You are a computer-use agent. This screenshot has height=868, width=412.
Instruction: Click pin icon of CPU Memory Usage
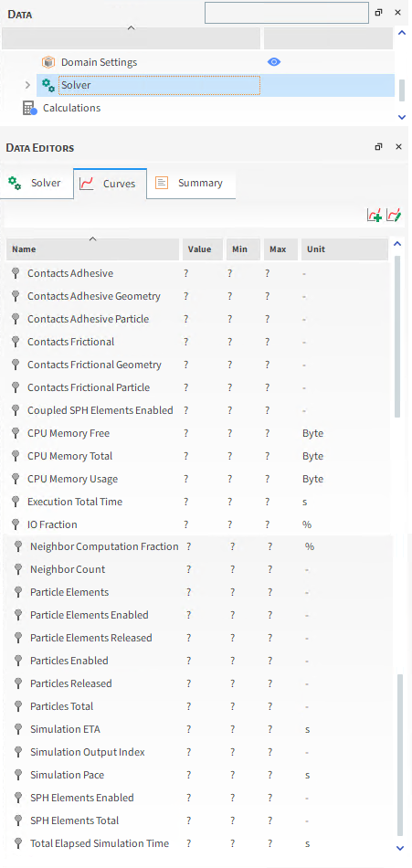[x=16, y=479]
